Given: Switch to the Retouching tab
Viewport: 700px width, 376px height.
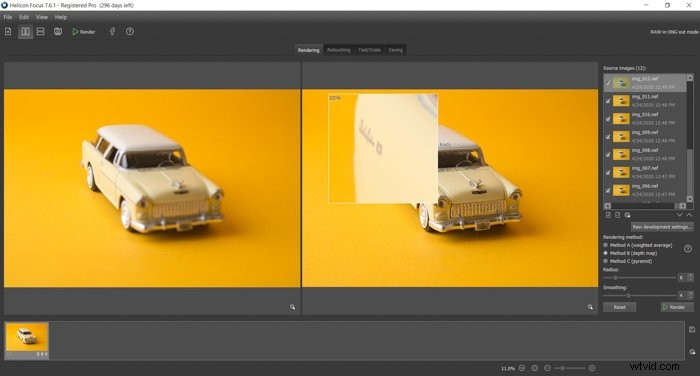Looking at the screenshot, I should coord(339,50).
